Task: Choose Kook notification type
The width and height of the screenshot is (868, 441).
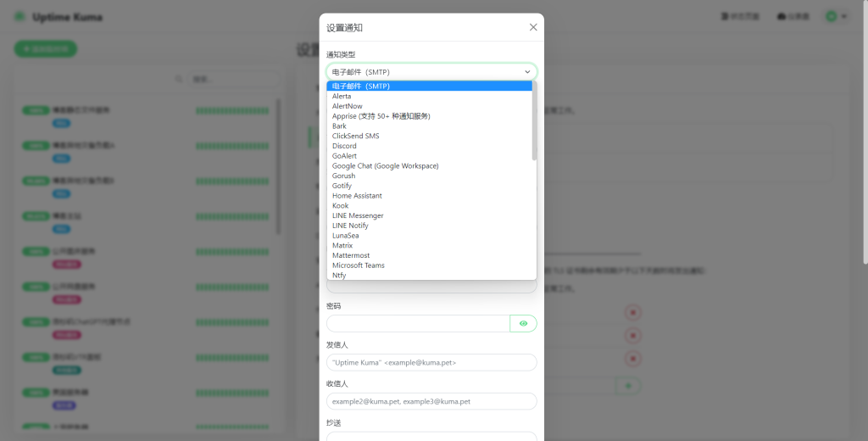Action: pyautogui.click(x=429, y=205)
